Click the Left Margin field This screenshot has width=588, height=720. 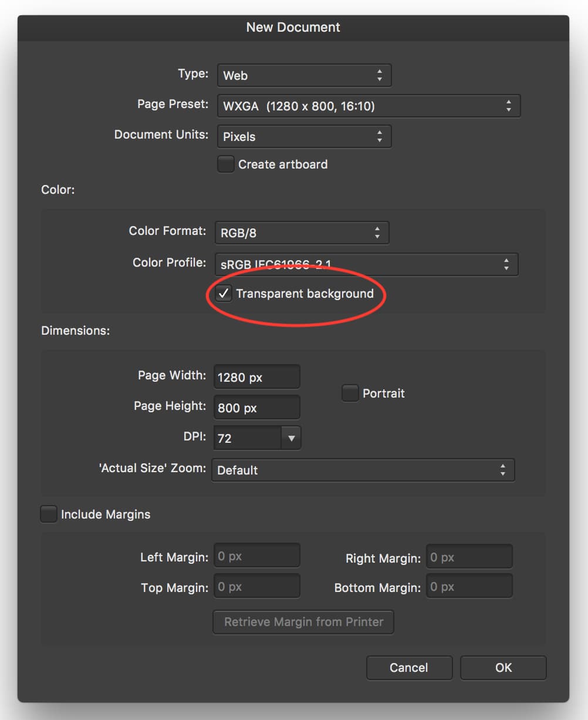[x=256, y=555]
